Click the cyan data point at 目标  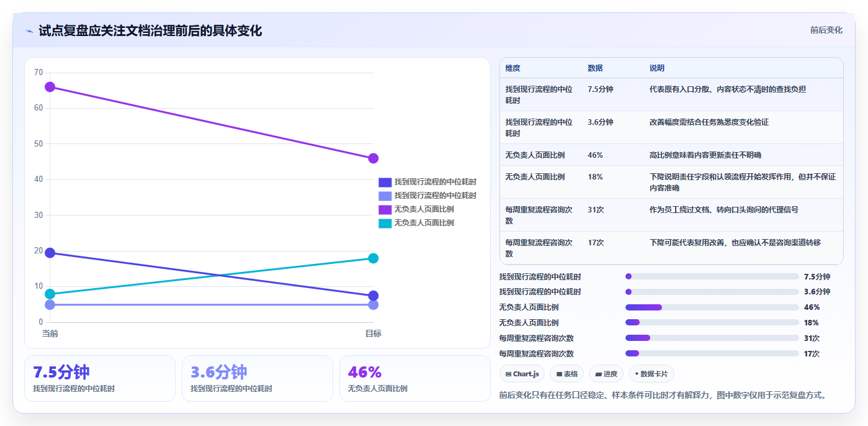tap(374, 258)
